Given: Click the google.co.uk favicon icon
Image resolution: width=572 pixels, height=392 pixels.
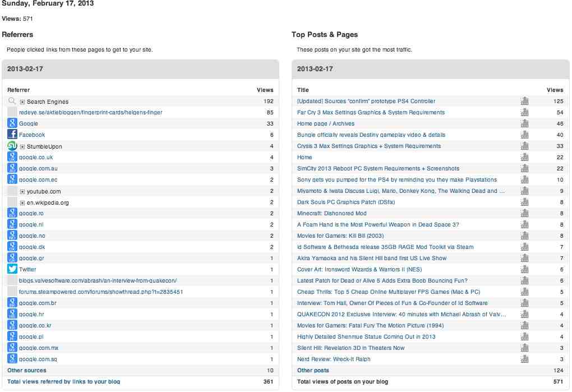Looking at the screenshot, I should pyautogui.click(x=12, y=157).
